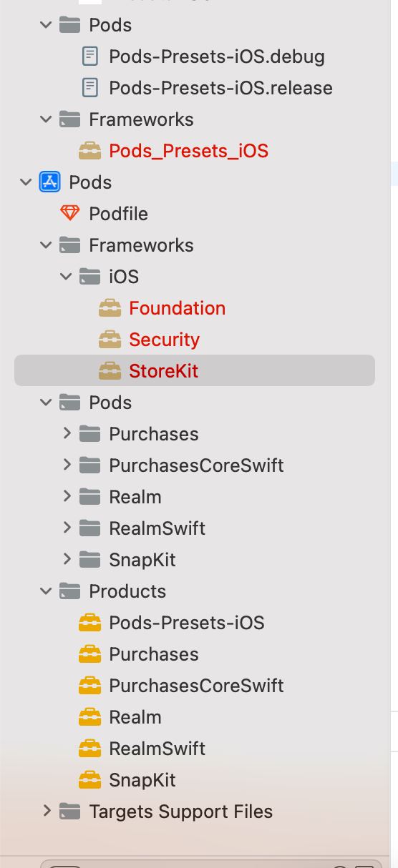Click the Pods_Presets_iOS framework icon

pos(89,150)
